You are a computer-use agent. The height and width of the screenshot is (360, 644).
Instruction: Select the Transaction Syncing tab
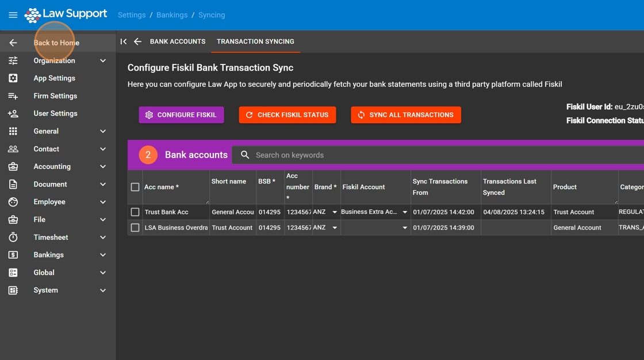coord(255,41)
